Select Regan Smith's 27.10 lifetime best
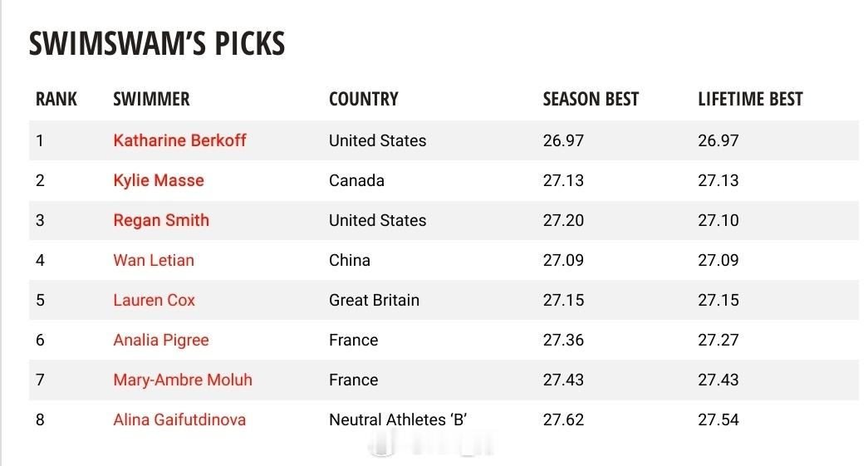Image resolution: width=868 pixels, height=466 pixels. [x=718, y=220]
